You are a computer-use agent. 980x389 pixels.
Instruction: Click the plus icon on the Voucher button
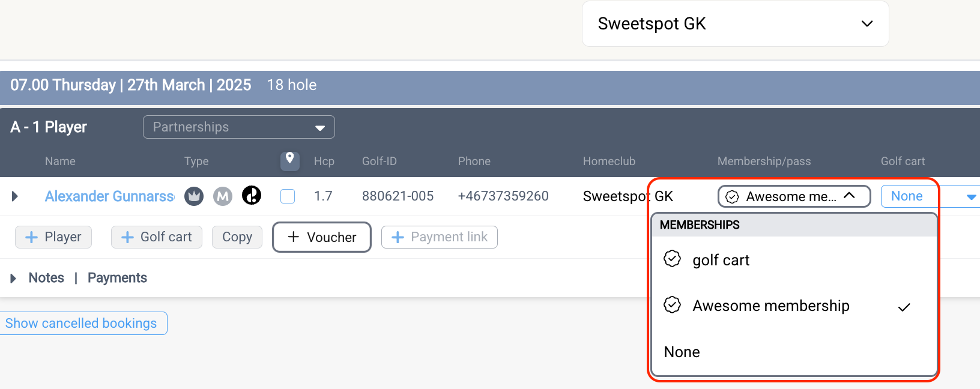click(294, 237)
